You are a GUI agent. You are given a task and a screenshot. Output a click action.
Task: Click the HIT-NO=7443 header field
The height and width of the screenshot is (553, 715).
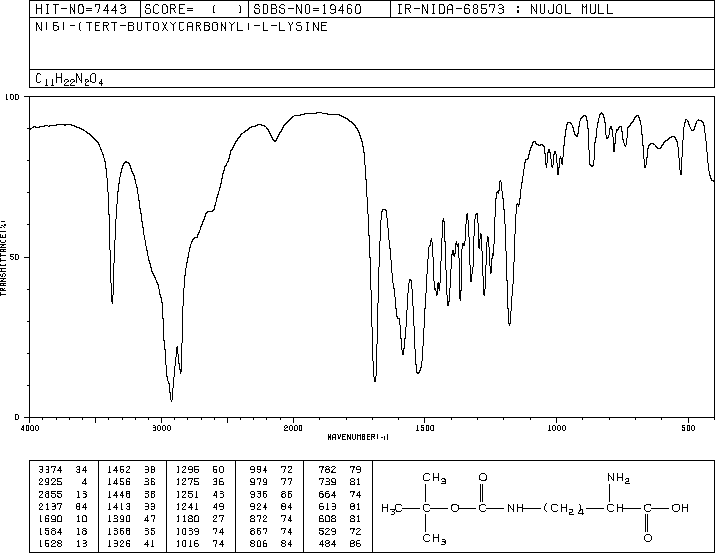coord(81,9)
